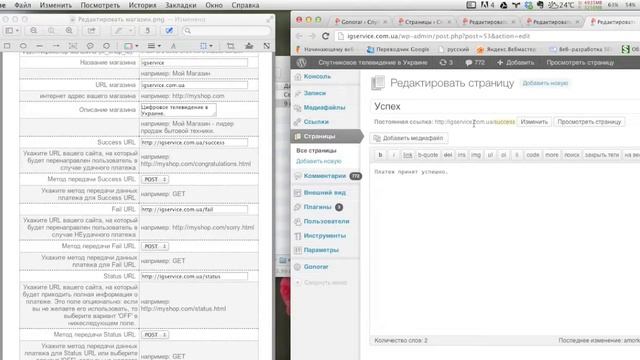
Task: Select the oval shape tool
Action: pos(23,46)
